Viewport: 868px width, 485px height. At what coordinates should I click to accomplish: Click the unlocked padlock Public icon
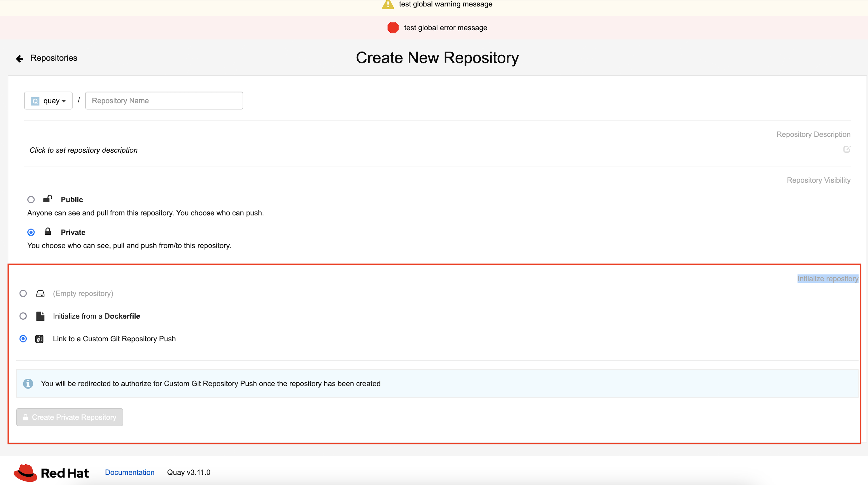coord(47,199)
